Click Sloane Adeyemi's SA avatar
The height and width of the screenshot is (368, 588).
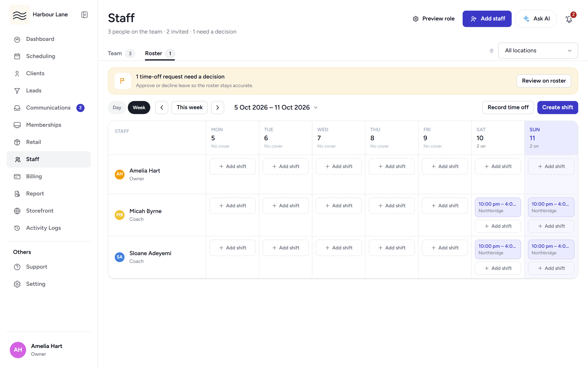pyautogui.click(x=120, y=257)
